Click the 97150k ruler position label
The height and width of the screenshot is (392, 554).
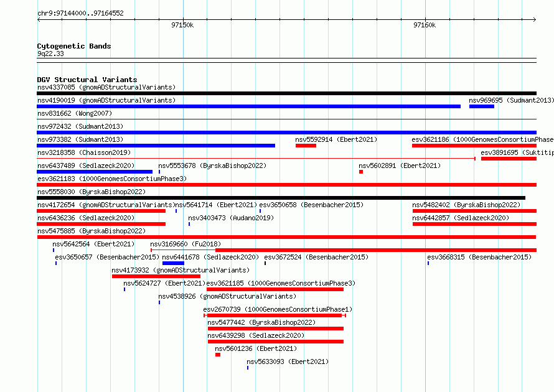182,25
